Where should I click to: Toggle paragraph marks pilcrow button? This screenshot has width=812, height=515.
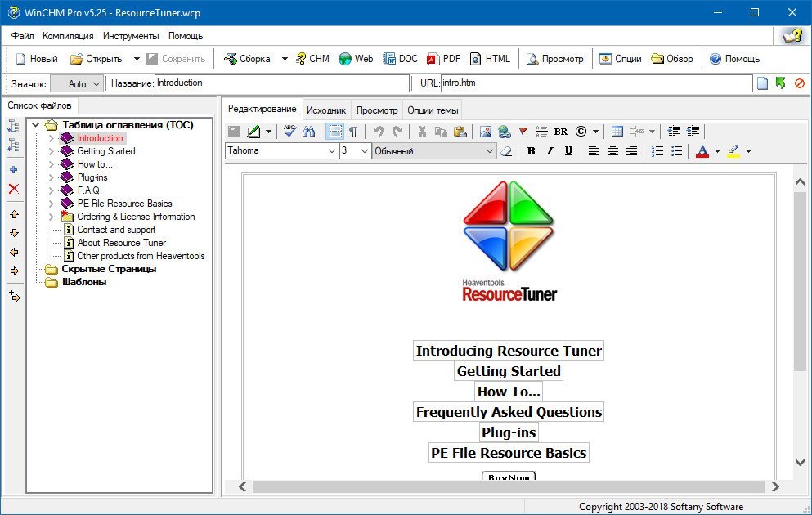[353, 132]
